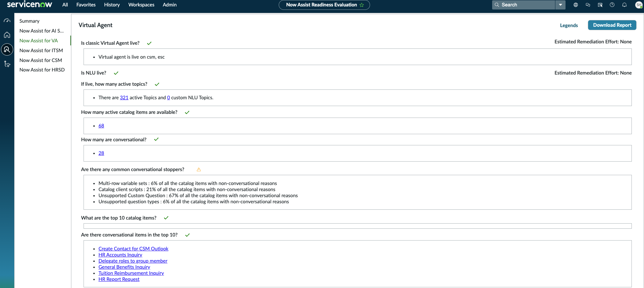The image size is (644, 288).
Task: Open the 28 conversational items link
Action: coord(101,153)
